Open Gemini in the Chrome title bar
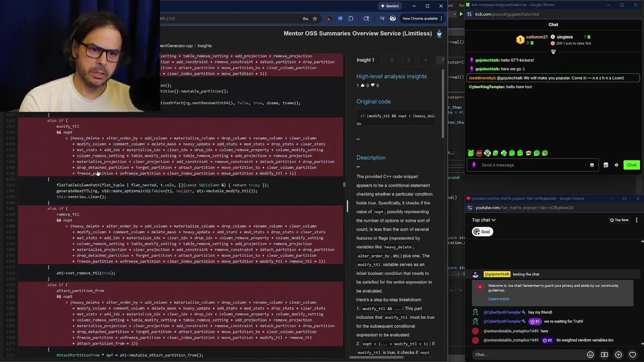Viewport: 644px width, 362px height. pyautogui.click(x=389, y=6)
